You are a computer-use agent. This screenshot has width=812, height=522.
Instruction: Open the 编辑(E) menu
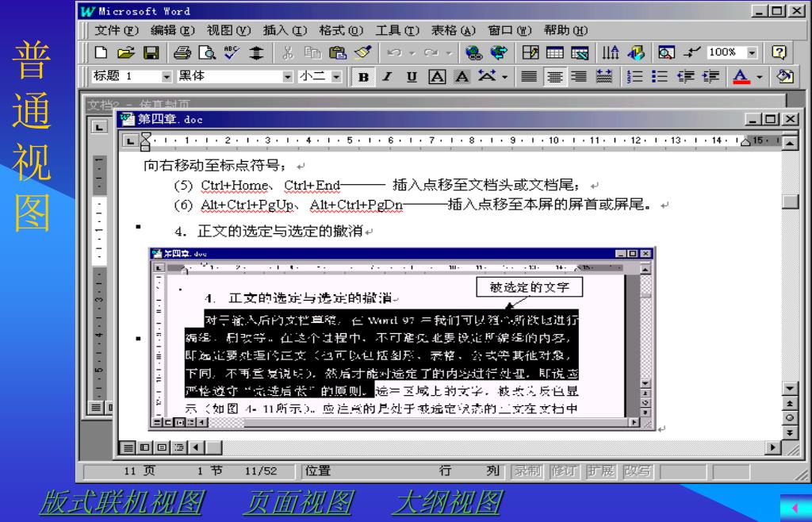tap(172, 31)
